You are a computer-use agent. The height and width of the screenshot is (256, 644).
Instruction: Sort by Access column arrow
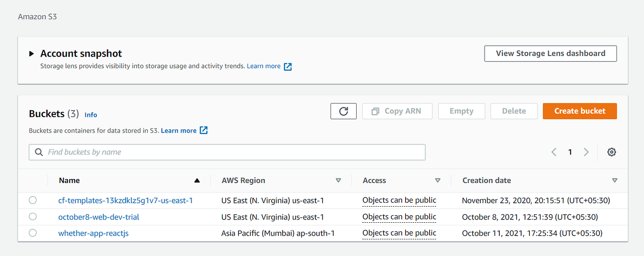point(438,180)
